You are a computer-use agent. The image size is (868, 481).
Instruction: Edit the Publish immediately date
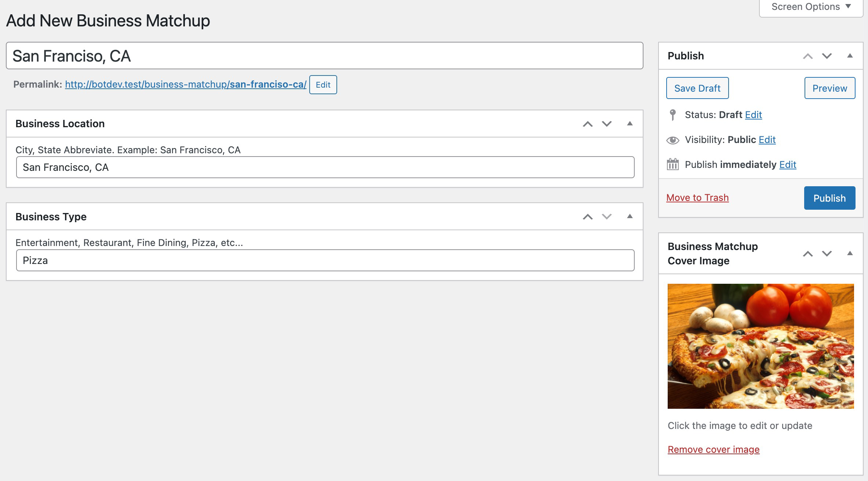pos(788,165)
